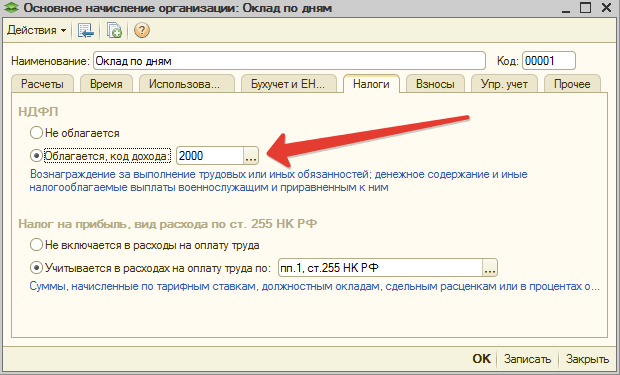Open the Бухучет и ЕН... tab
Screen dimensions: 620x375
289,84
